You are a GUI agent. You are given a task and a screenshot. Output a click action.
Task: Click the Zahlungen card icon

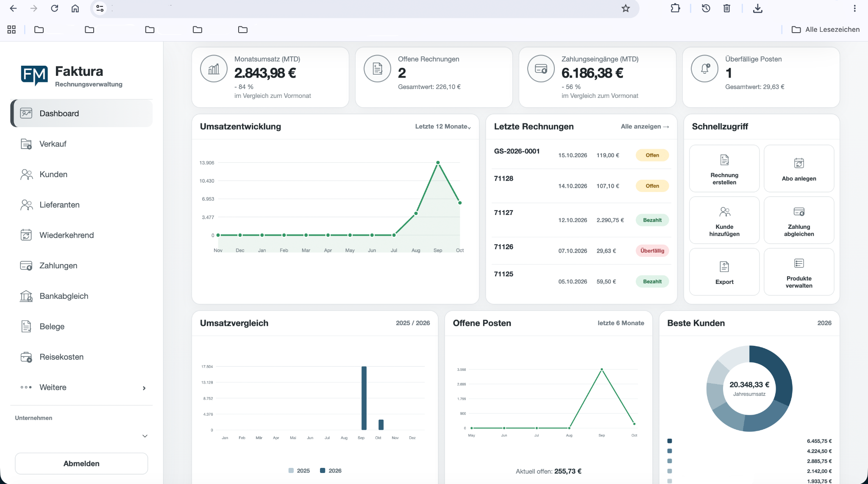tap(26, 265)
